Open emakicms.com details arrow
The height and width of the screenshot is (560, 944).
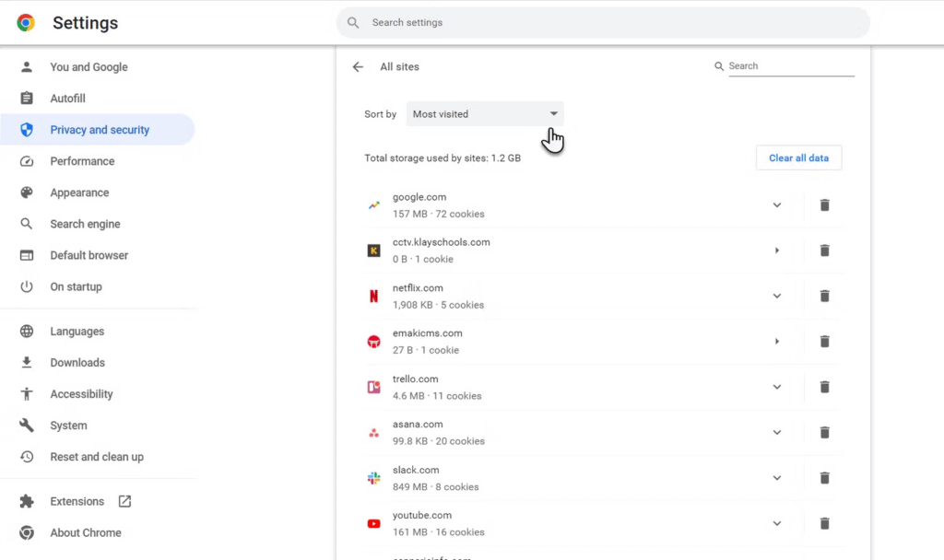tap(776, 342)
